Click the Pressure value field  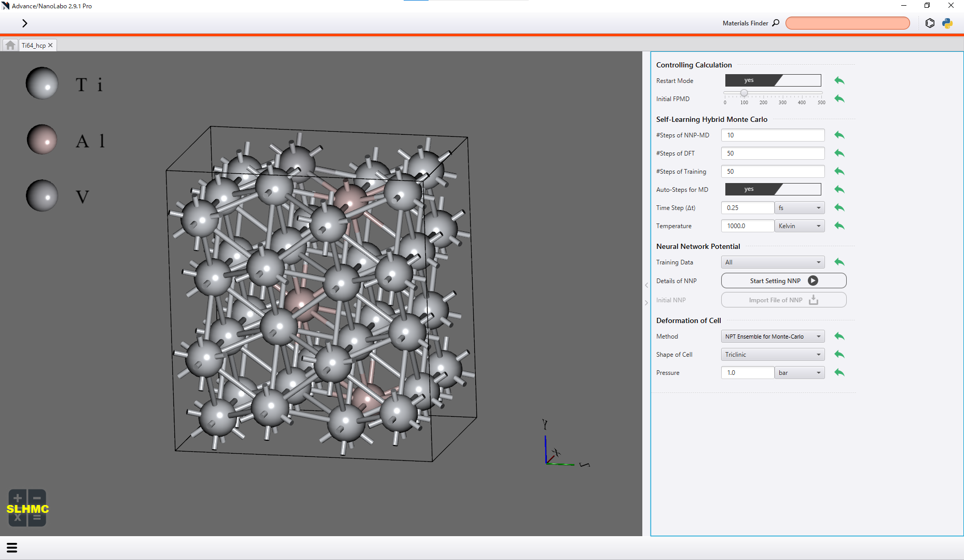[747, 372]
